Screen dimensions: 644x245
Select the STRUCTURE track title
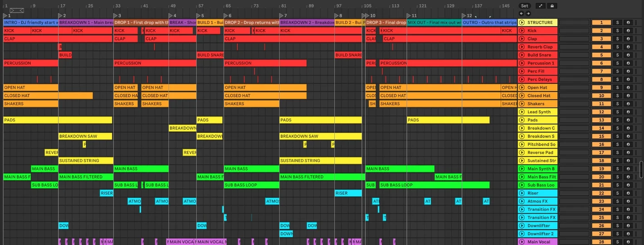[x=540, y=22]
